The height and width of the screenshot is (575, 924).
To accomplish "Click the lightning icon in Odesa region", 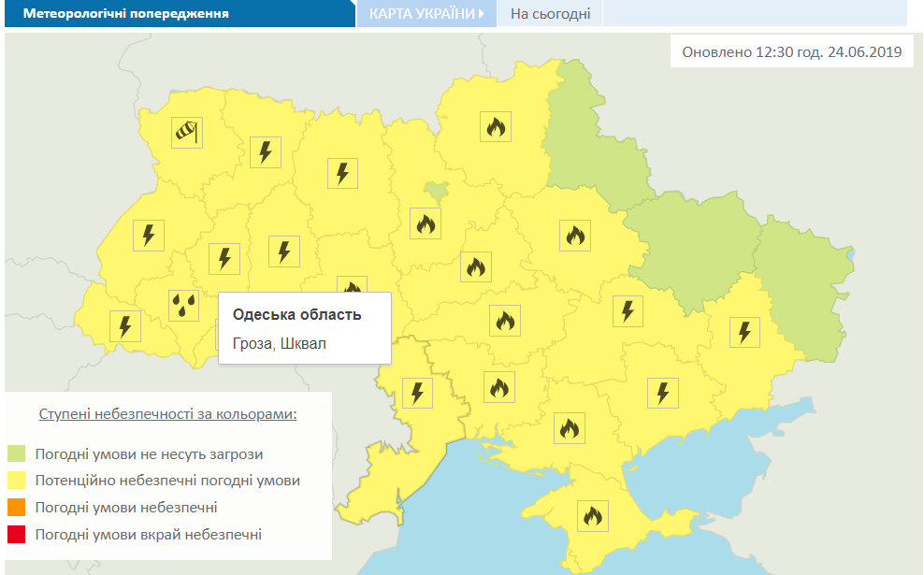I will (x=417, y=393).
